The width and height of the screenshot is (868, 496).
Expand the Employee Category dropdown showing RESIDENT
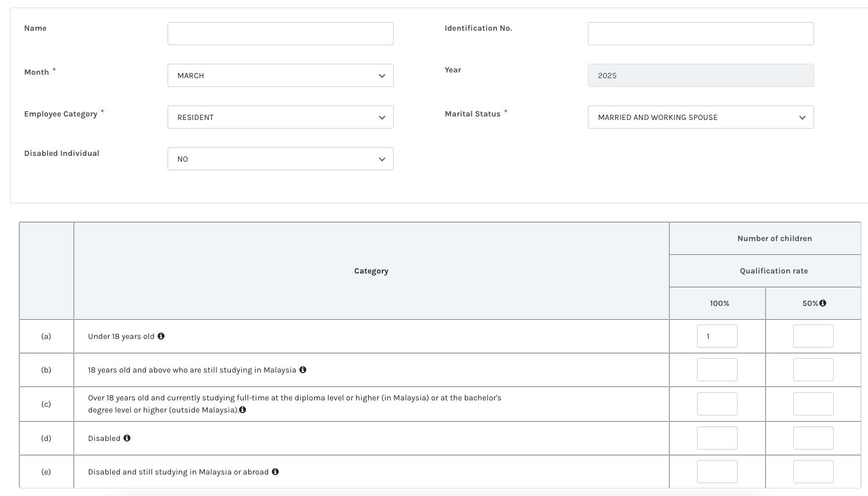pos(281,117)
